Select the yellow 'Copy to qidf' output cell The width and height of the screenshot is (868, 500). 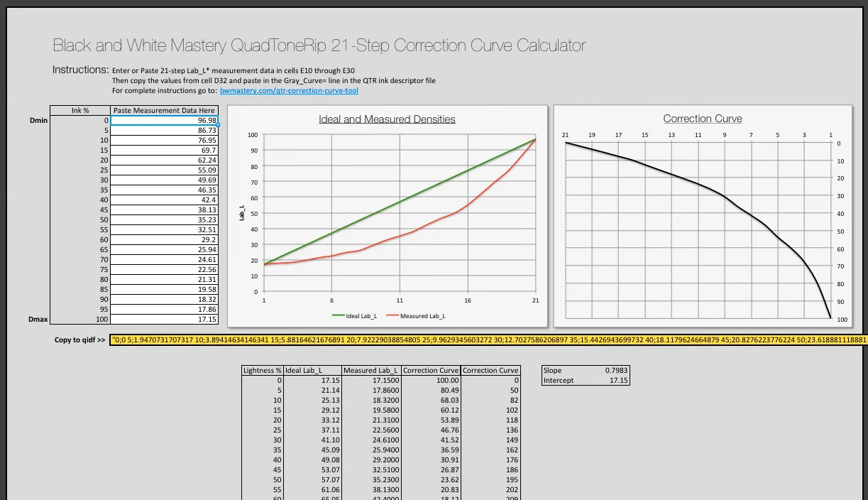(489, 339)
